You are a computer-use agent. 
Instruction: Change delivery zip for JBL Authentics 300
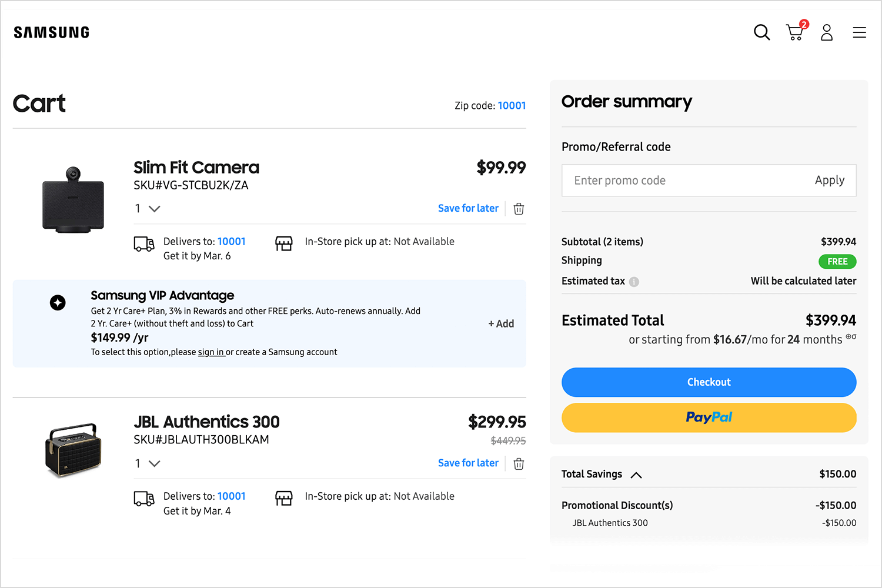tap(232, 496)
